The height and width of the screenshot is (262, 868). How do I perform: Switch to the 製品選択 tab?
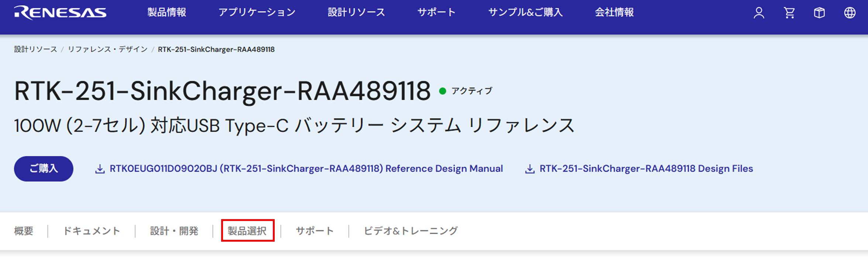(247, 231)
